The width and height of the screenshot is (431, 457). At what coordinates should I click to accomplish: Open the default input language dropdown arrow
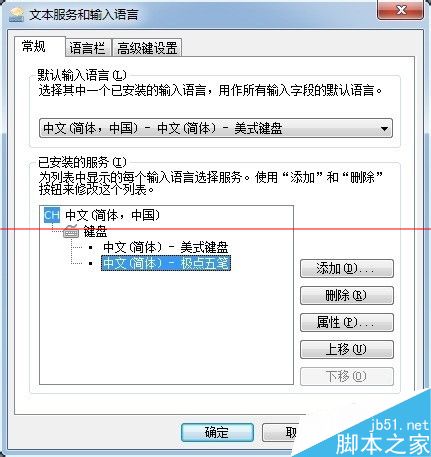384,128
